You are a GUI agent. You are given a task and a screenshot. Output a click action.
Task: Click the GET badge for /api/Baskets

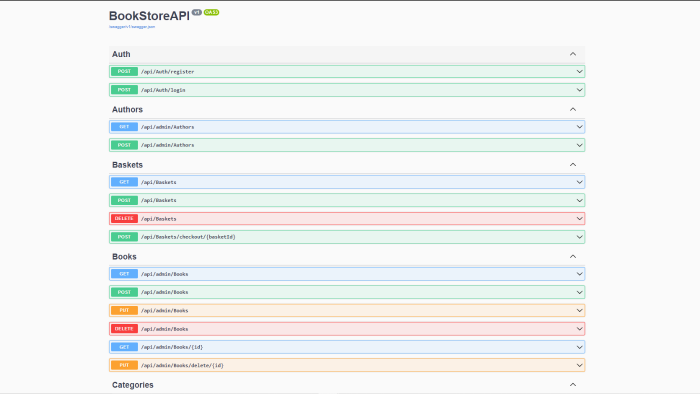click(124, 182)
